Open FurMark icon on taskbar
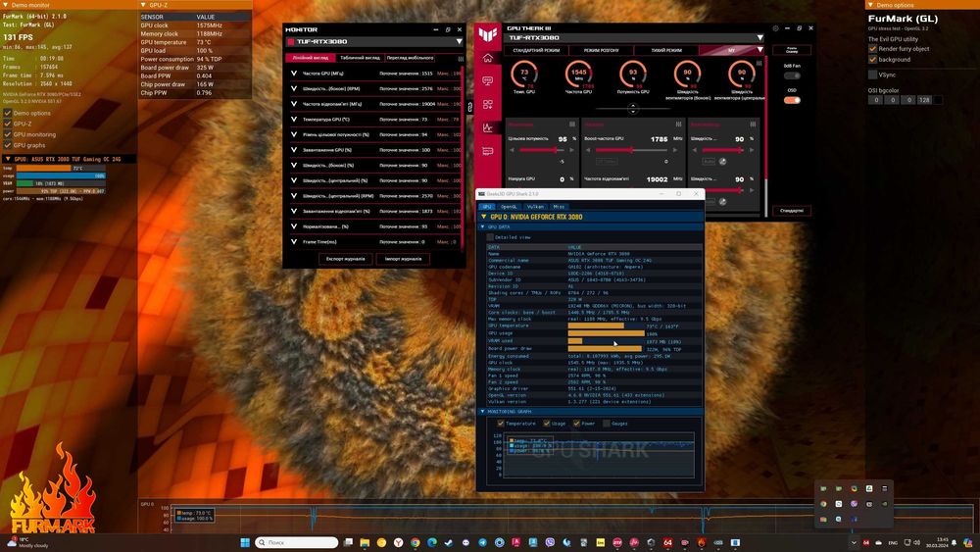This screenshot has width=980, height=552. [x=702, y=542]
